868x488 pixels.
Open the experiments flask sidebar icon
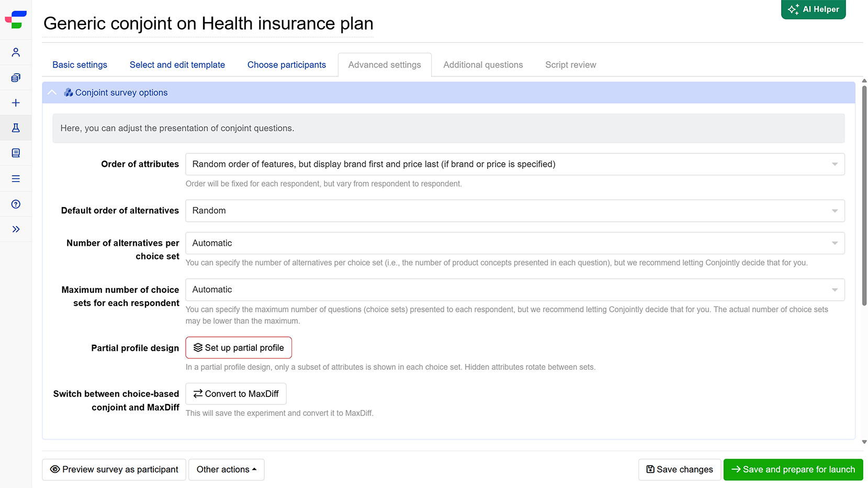pos(16,128)
